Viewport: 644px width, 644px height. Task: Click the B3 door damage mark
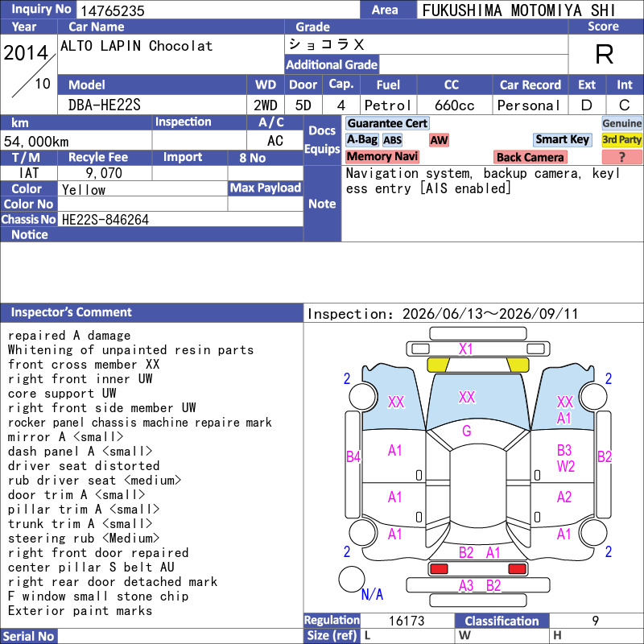pyautogui.click(x=564, y=450)
